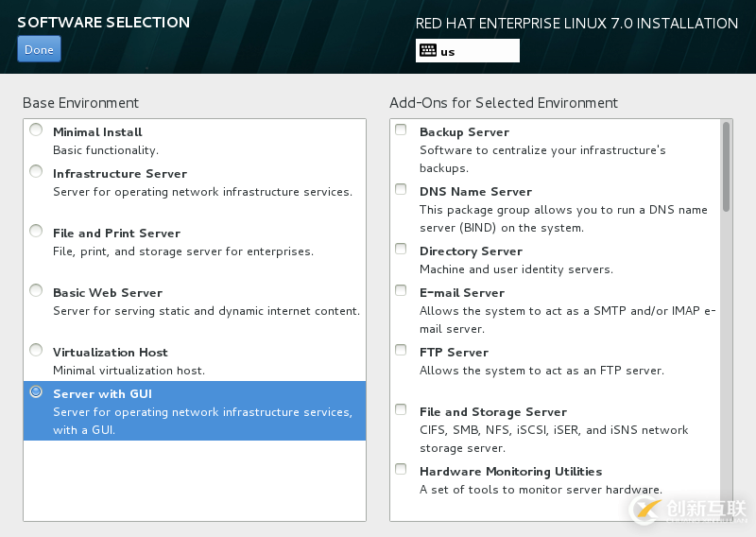
Task: Click the 'File and Storage Server' title
Action: coord(493,412)
